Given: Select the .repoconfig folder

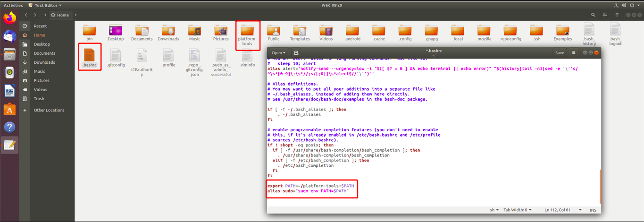Looking at the screenshot, I should (x=510, y=33).
